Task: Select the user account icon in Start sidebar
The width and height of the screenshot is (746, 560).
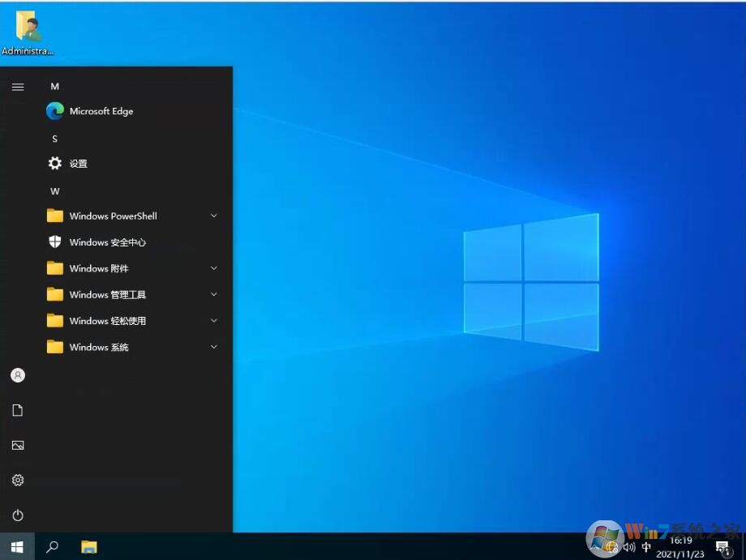Action: pos(18,374)
